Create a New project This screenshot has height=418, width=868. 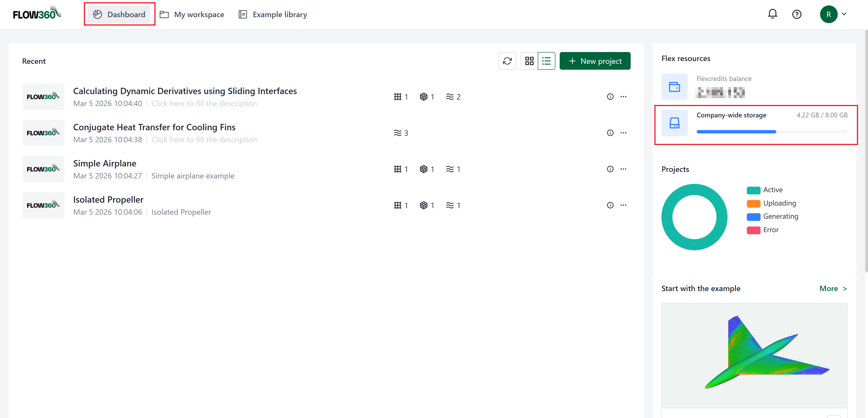[x=595, y=61]
